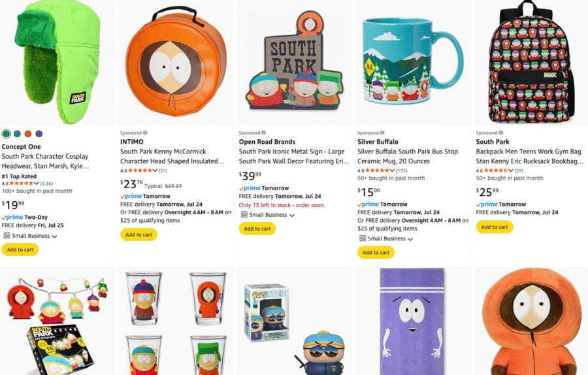Click the Sponsored info icon on South Park backpack

pos(501,133)
